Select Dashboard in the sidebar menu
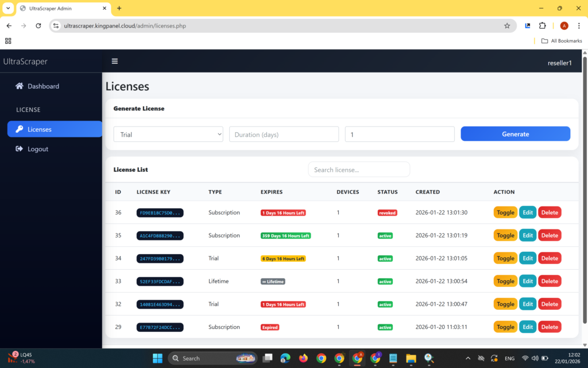The width and height of the screenshot is (588, 368). [43, 86]
